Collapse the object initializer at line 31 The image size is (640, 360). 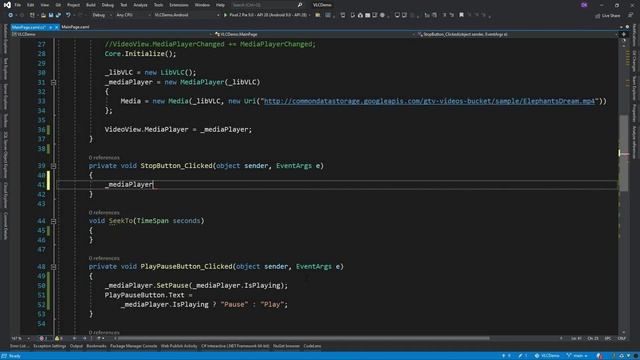[53, 82]
